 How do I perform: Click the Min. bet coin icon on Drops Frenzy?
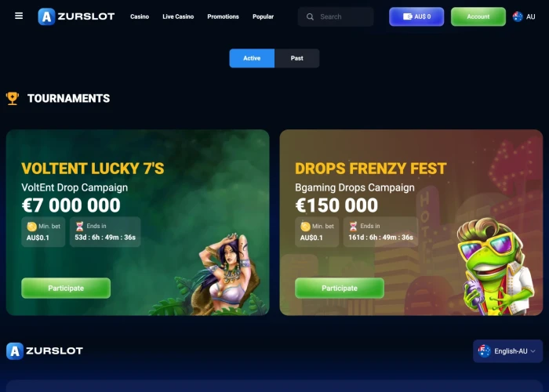(305, 227)
